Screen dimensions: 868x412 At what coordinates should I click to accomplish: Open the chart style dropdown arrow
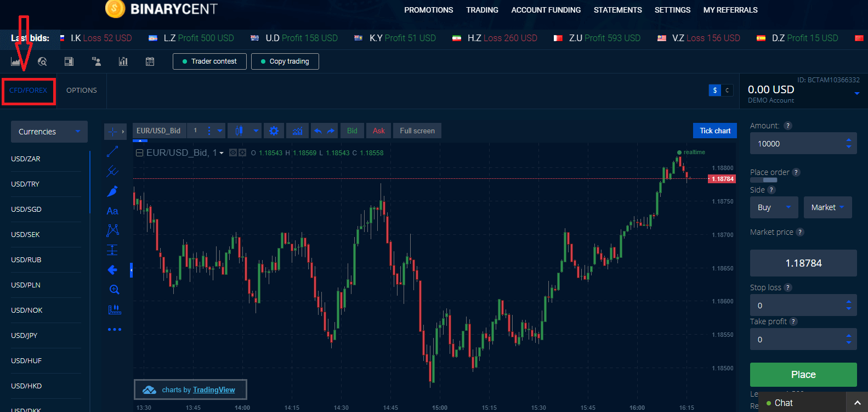tap(256, 131)
